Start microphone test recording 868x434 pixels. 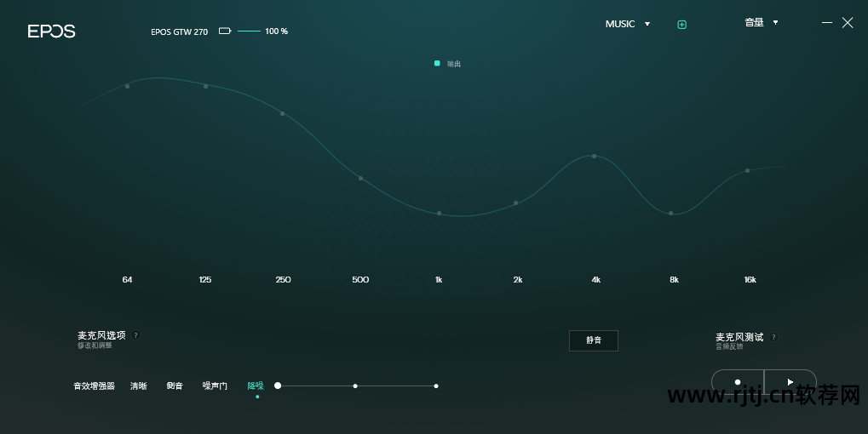(738, 382)
